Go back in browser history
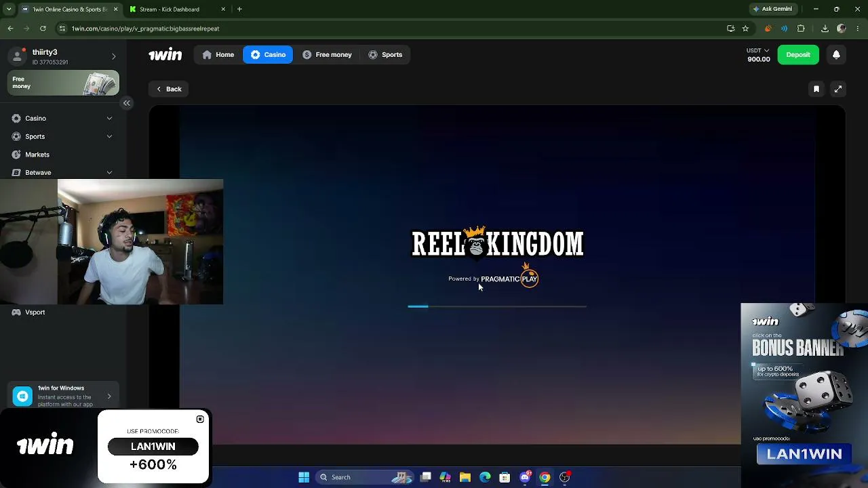This screenshot has width=868, height=488. pyautogui.click(x=10, y=28)
